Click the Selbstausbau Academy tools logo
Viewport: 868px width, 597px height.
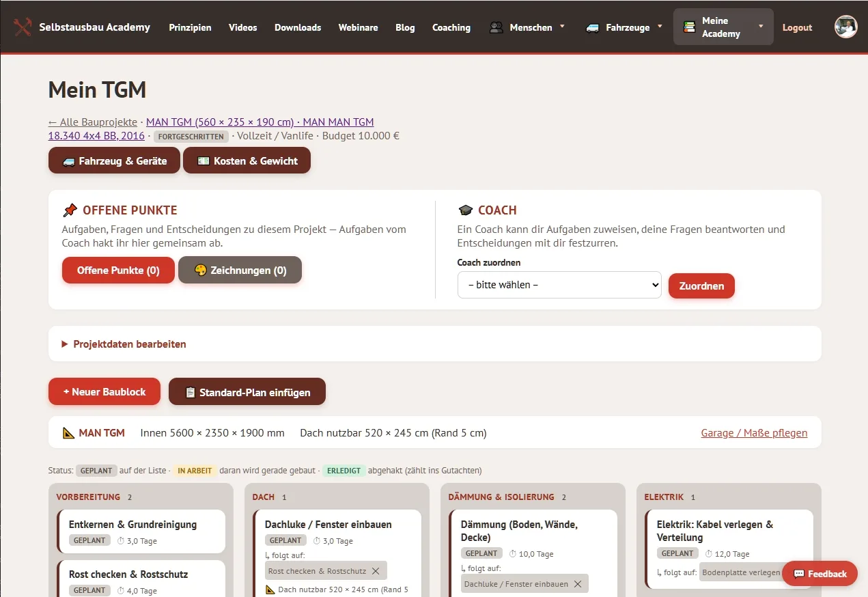tap(23, 27)
